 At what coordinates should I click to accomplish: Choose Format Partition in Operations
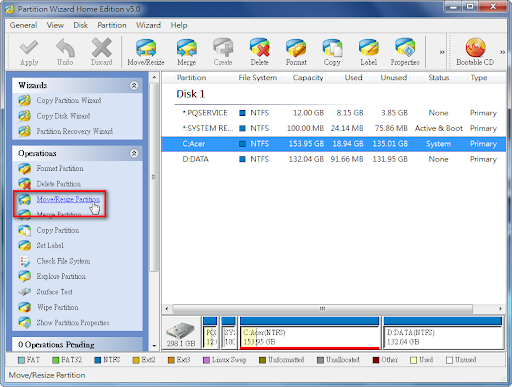pos(60,168)
